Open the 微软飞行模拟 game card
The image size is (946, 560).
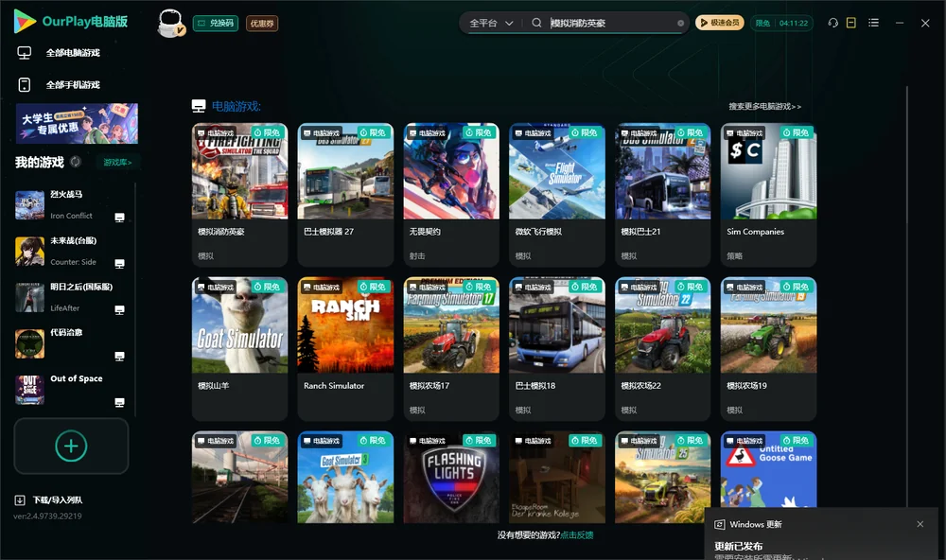557,195
